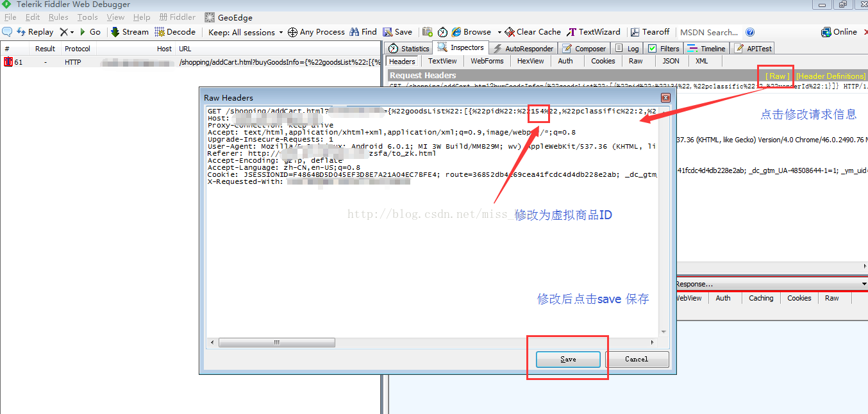Select the request Auth inspector tab

click(565, 61)
